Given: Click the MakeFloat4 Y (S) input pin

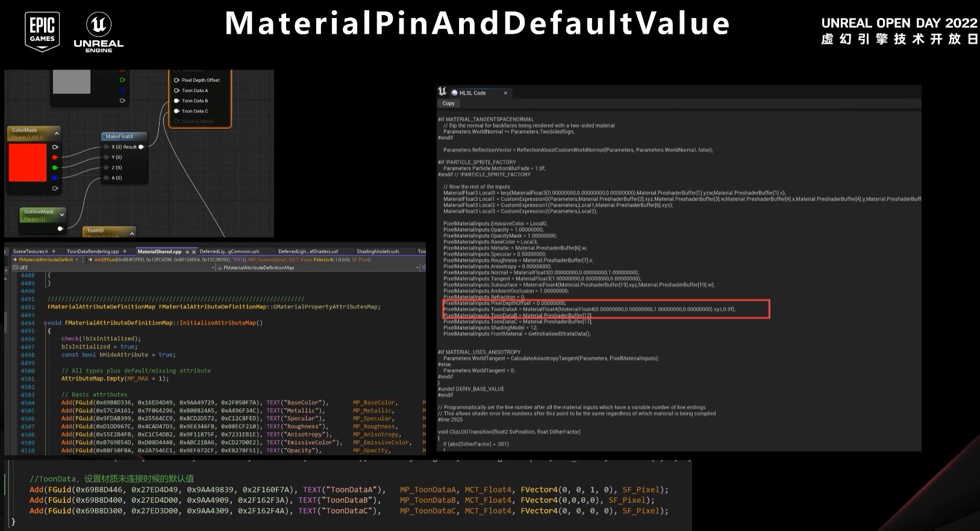Looking at the screenshot, I should click(x=106, y=157).
